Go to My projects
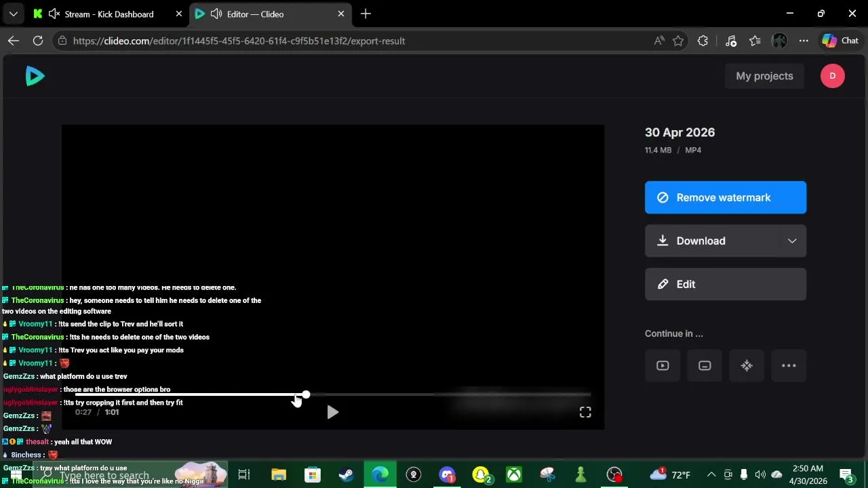Screen dimensions: 868x488 [x=764, y=76]
